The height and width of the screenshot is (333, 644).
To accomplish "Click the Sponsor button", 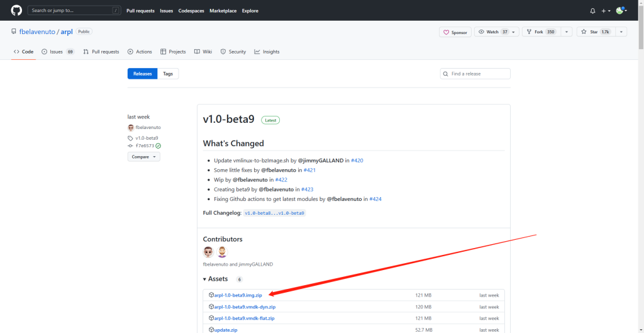I will 455,32.
